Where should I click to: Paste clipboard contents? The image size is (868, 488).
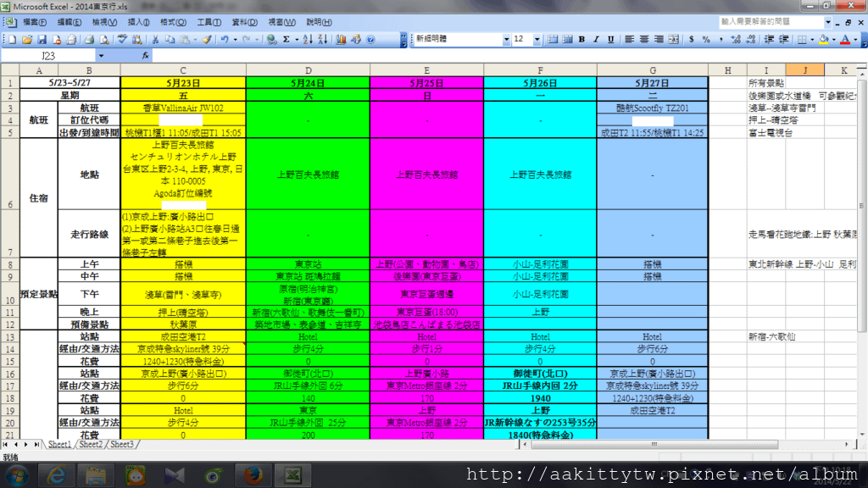tap(186, 39)
